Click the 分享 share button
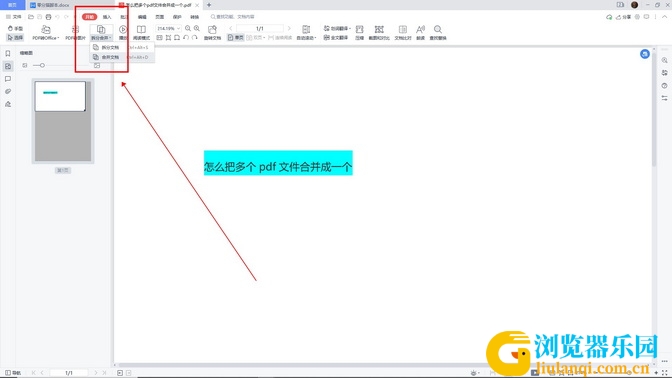The height and width of the screenshot is (378, 672). point(624,17)
